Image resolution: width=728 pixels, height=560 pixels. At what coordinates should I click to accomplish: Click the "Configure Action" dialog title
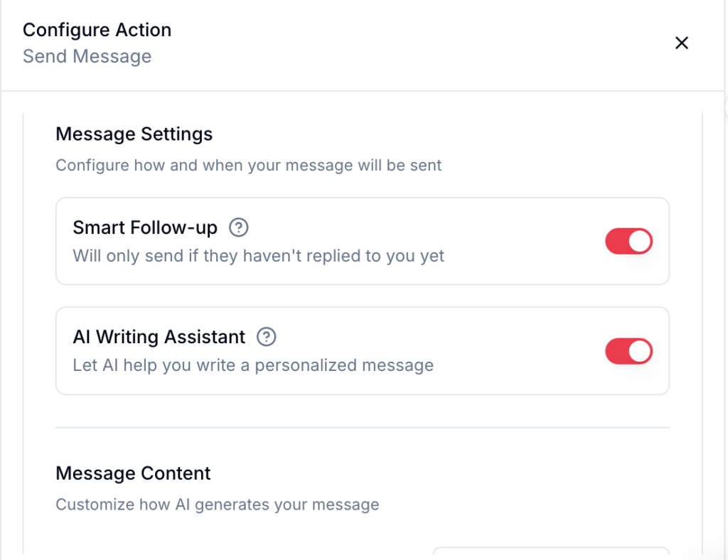[x=97, y=31]
